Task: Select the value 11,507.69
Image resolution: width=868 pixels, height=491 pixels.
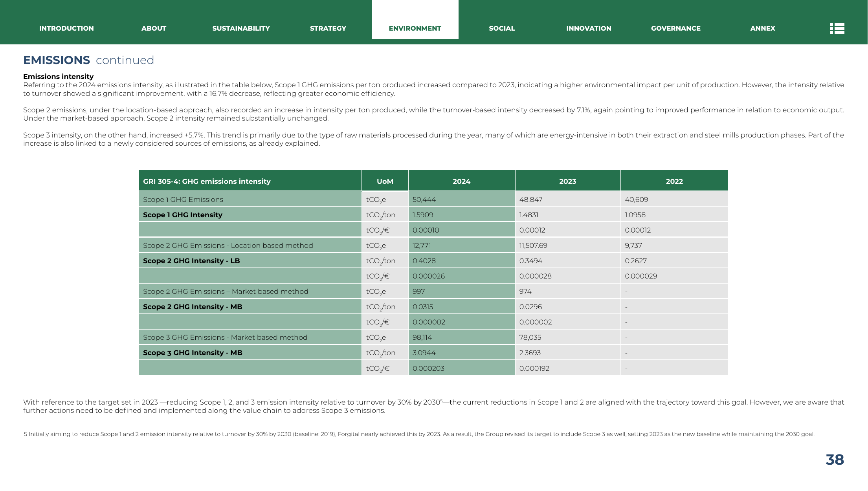Action: pyautogui.click(x=533, y=245)
